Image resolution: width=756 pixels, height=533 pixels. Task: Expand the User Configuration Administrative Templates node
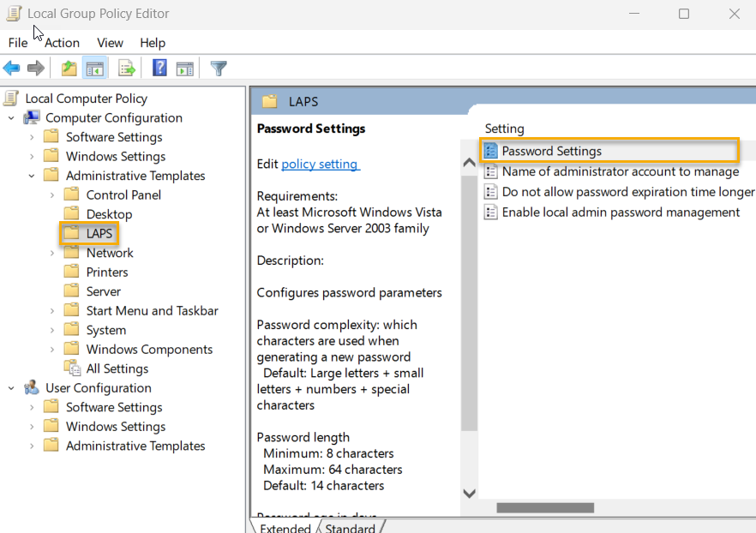pos(32,446)
